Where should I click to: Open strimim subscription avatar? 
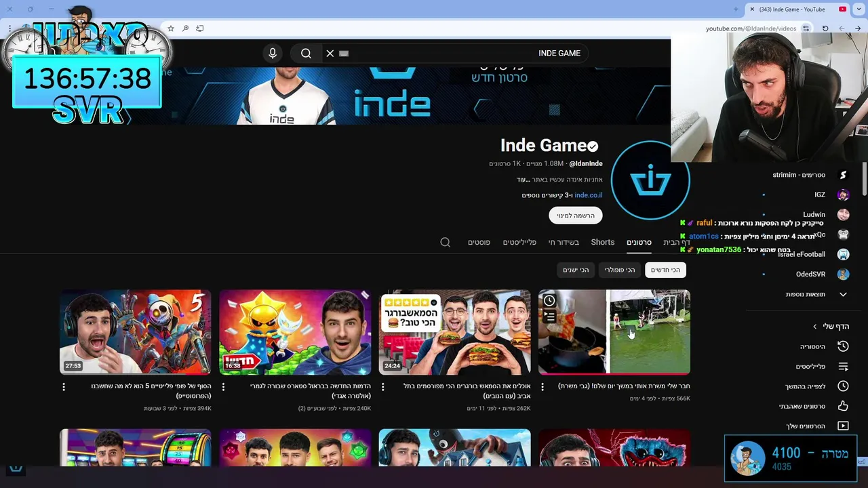[843, 175]
